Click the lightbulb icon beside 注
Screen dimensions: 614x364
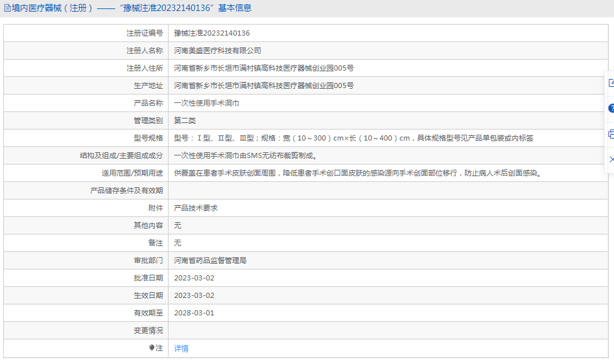(152, 348)
